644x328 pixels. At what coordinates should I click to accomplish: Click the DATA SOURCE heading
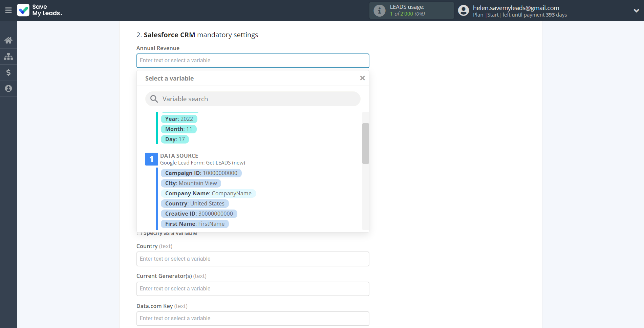(179, 156)
